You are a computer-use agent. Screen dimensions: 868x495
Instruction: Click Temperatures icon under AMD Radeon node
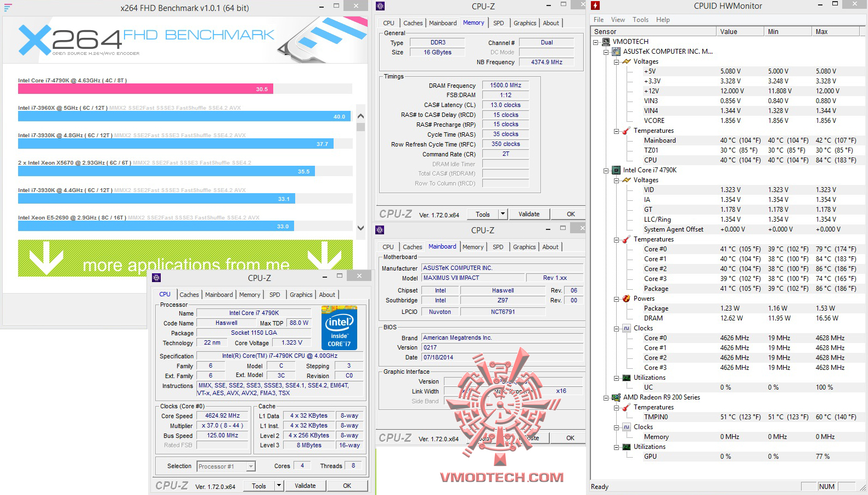point(626,407)
